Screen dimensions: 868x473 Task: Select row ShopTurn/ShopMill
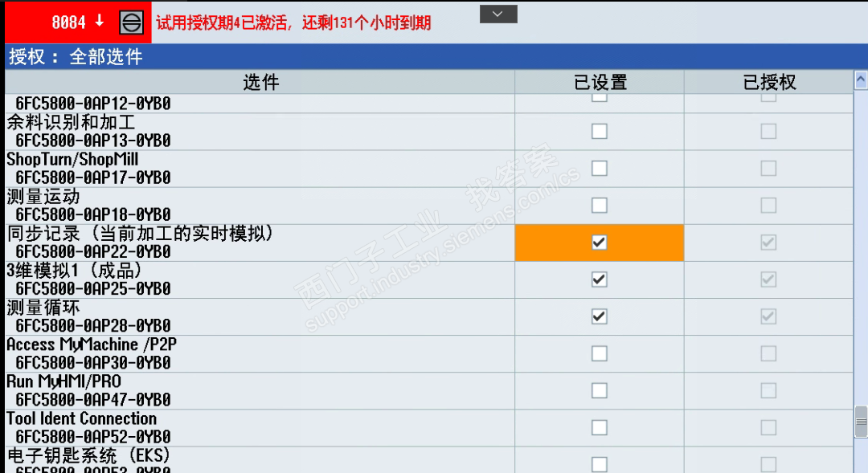pos(429,169)
